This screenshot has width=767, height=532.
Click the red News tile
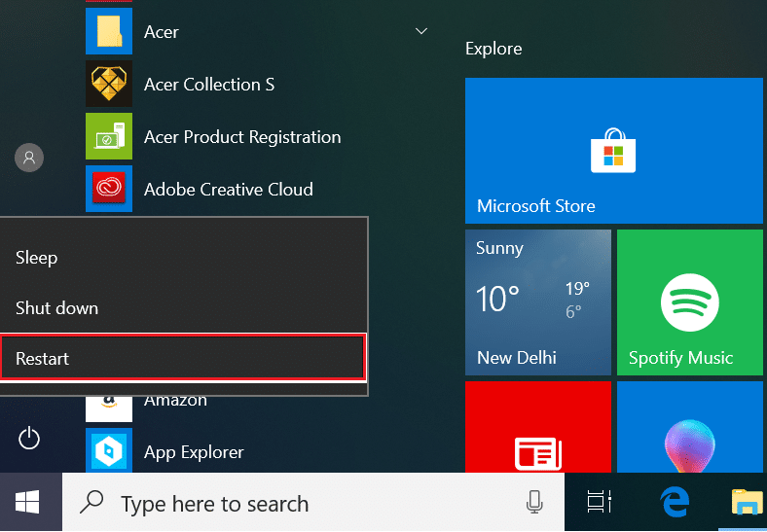pyautogui.click(x=537, y=426)
